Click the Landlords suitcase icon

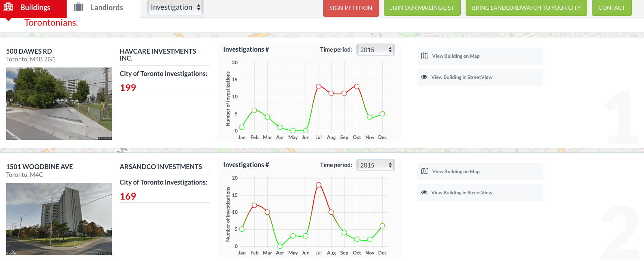click(79, 7)
